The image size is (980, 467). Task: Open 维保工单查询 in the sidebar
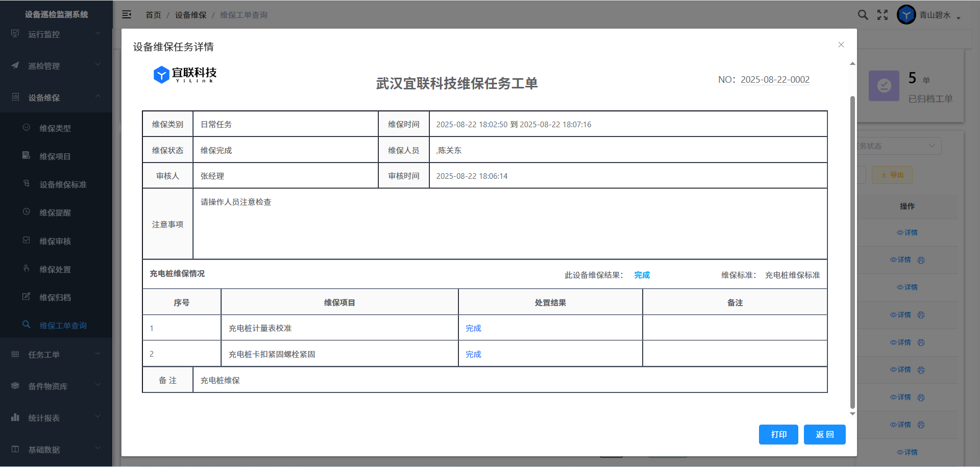63,325
